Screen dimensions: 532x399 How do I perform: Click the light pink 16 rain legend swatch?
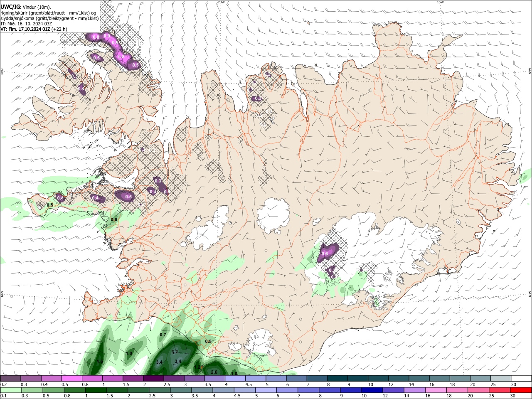pos(436,390)
